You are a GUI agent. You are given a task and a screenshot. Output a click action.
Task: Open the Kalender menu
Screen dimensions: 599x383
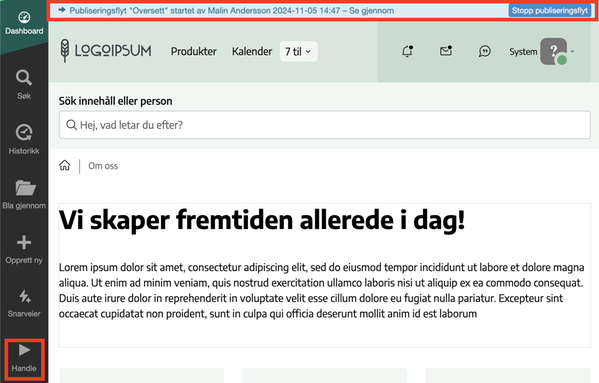252,51
